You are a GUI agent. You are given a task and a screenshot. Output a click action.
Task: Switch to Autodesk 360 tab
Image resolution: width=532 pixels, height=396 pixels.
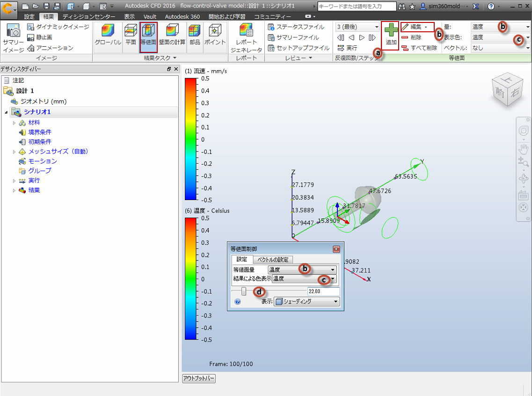click(182, 17)
